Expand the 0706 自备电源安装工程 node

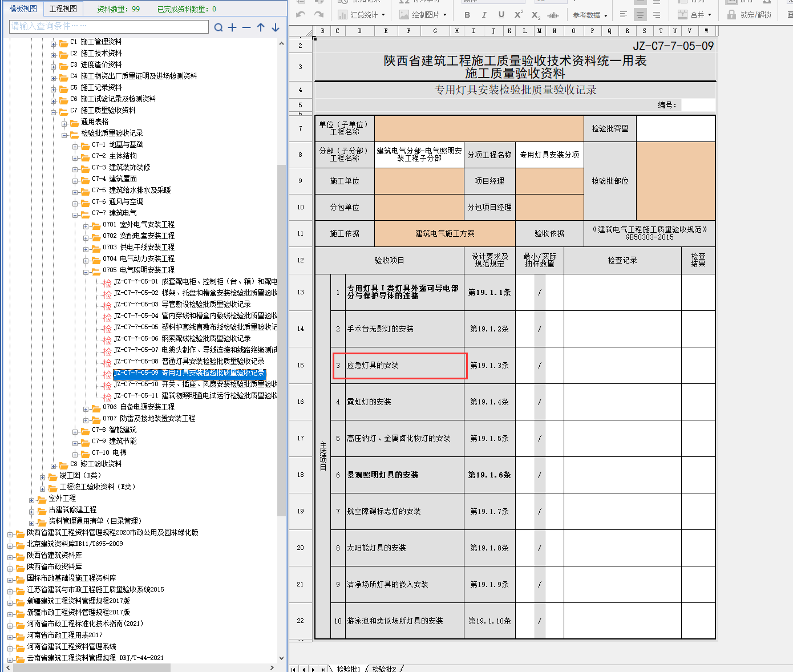click(x=86, y=408)
